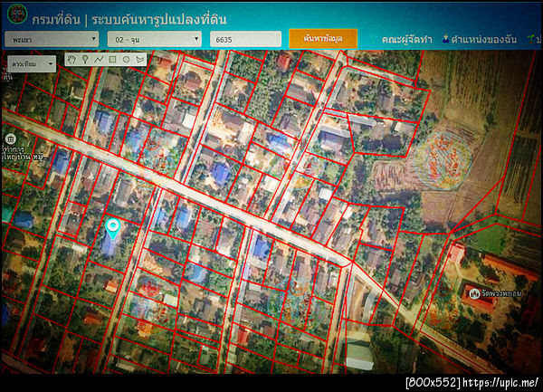Select the polyline drawing tool
The width and height of the screenshot is (543, 392).
99,60
